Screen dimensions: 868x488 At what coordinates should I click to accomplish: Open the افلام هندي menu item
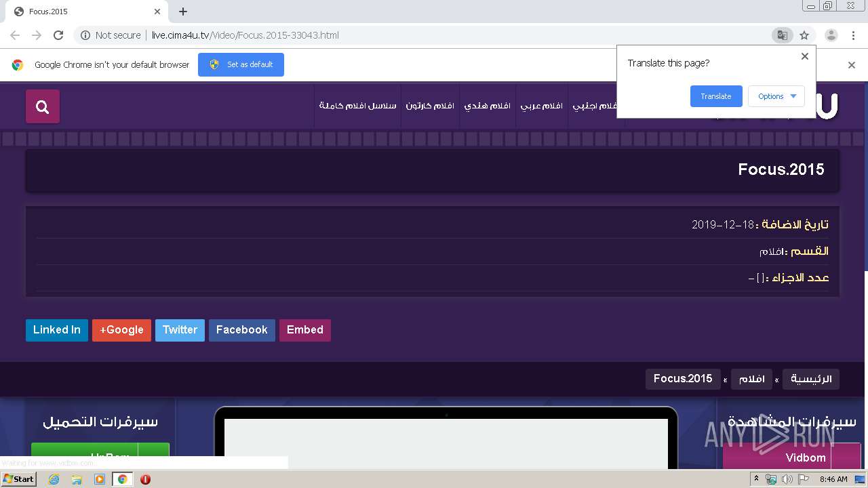point(488,106)
